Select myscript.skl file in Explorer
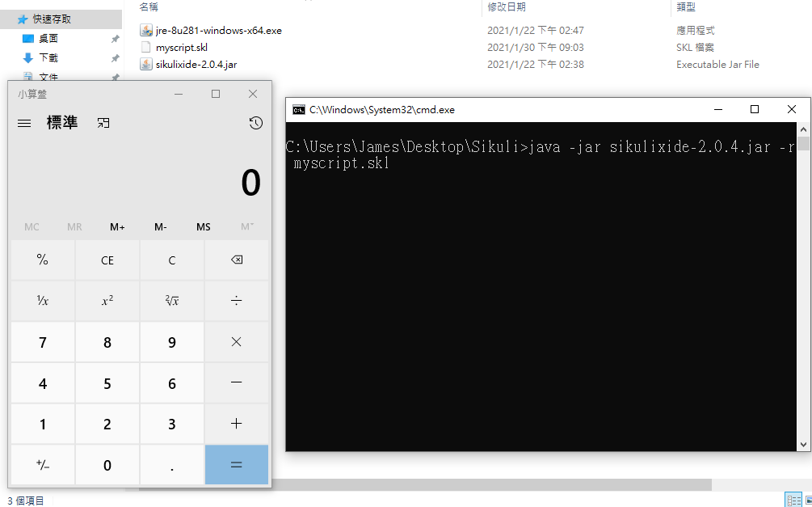The height and width of the screenshot is (507, 812). point(182,47)
